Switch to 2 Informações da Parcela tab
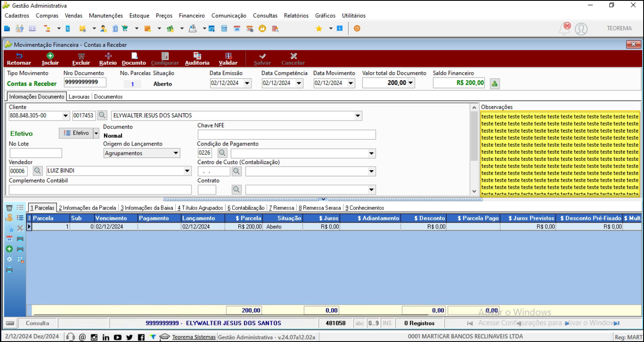Screen dimensions: 644x342 pyautogui.click(x=87, y=208)
